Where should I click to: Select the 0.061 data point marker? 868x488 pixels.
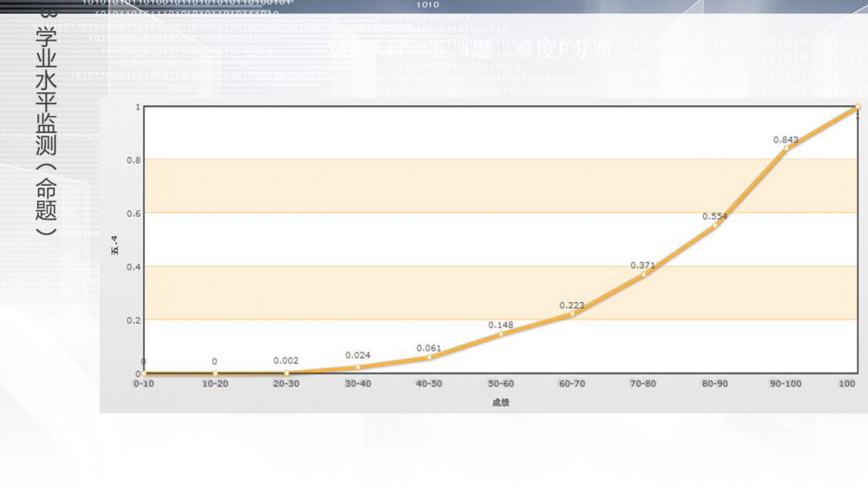430,357
